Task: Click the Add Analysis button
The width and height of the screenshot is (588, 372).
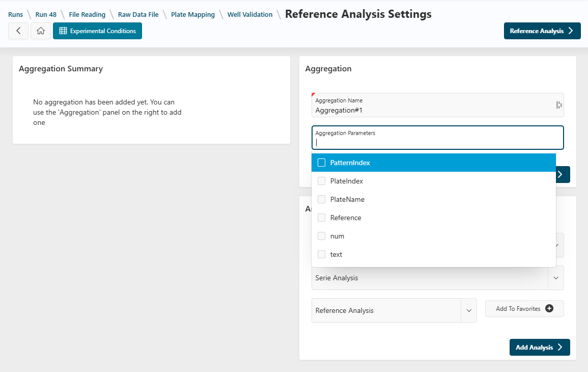Action: pos(540,347)
